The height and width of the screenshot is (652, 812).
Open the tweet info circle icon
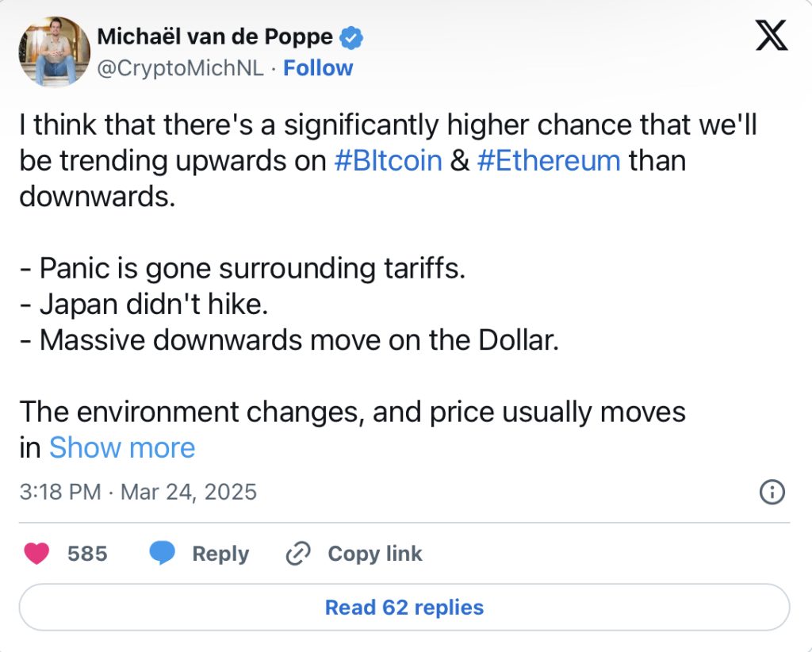point(772,492)
